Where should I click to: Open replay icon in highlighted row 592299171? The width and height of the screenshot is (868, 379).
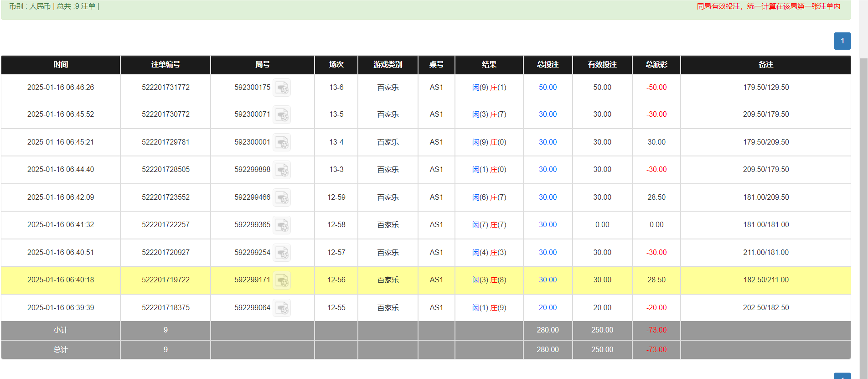click(x=282, y=280)
